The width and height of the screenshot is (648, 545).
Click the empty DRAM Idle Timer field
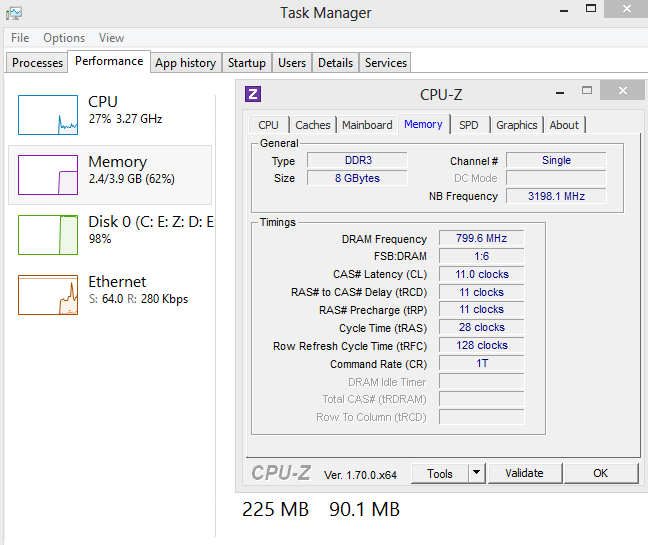(481, 381)
